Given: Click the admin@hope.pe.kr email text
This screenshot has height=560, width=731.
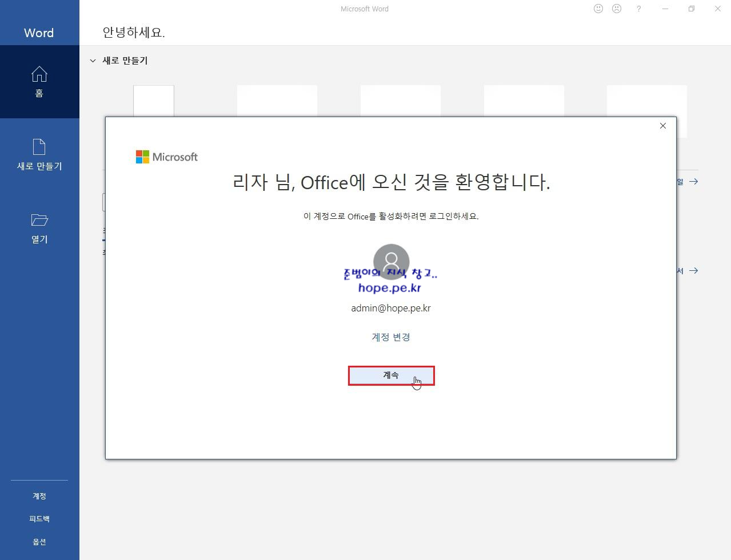Looking at the screenshot, I should coord(391,308).
